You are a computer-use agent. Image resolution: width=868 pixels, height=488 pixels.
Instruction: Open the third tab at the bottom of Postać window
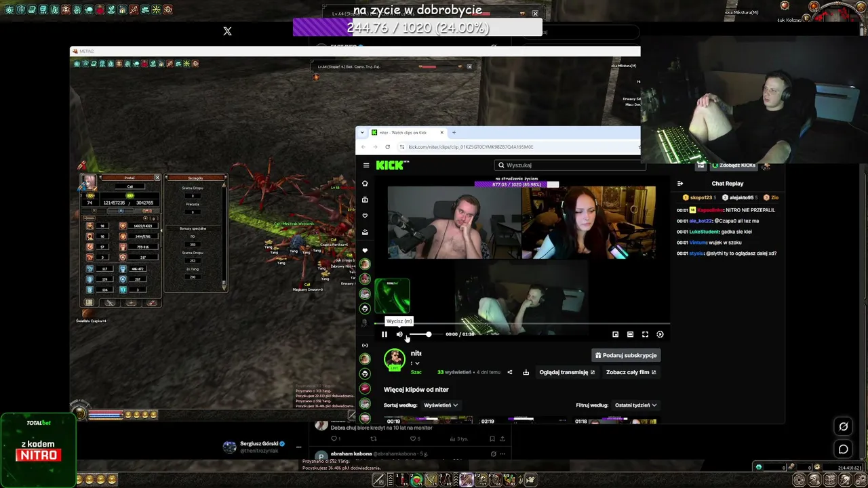[x=131, y=303]
